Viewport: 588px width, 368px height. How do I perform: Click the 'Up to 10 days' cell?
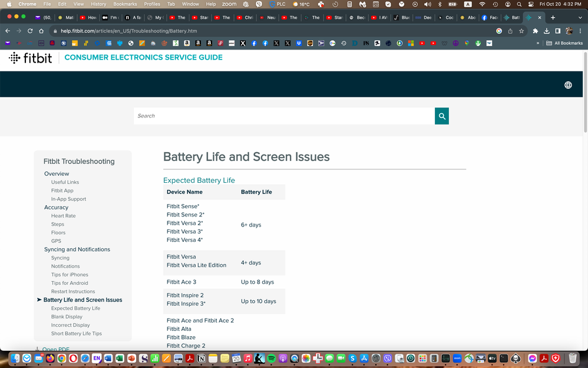pos(259,301)
